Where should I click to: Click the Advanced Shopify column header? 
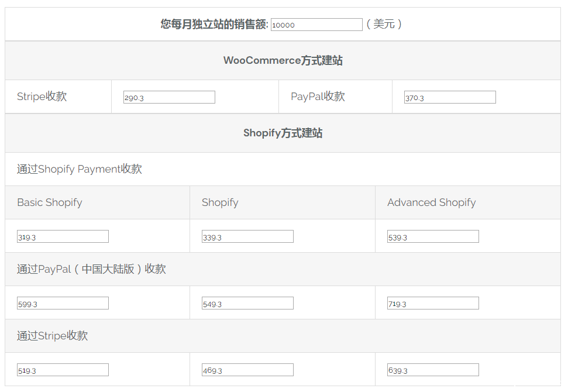[x=431, y=202]
